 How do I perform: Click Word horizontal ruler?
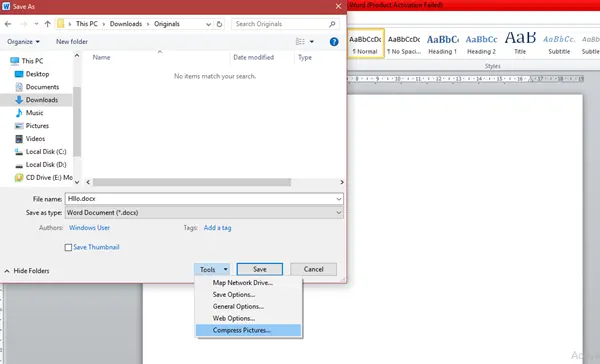(465, 79)
